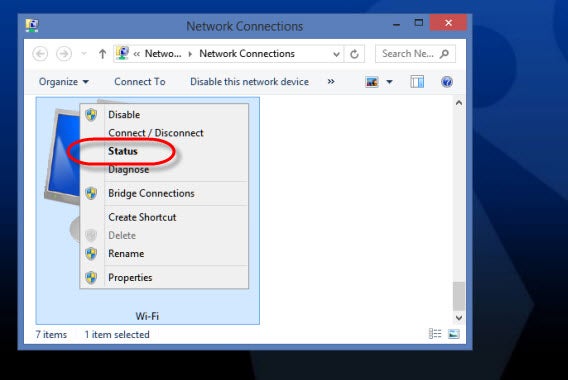Open the Organize menu
Viewport: 568px width, 380px height.
pos(64,82)
